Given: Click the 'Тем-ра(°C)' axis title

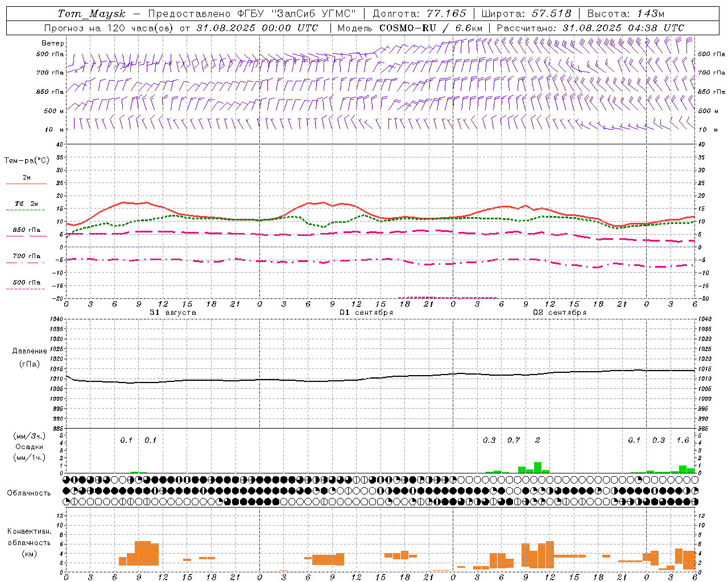Looking at the screenshot, I should (27, 161).
